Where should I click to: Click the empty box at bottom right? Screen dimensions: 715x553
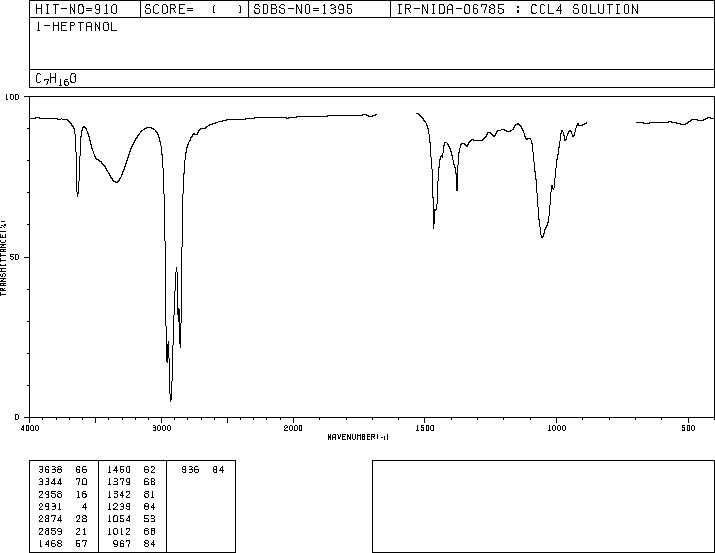pyautogui.click(x=543, y=506)
